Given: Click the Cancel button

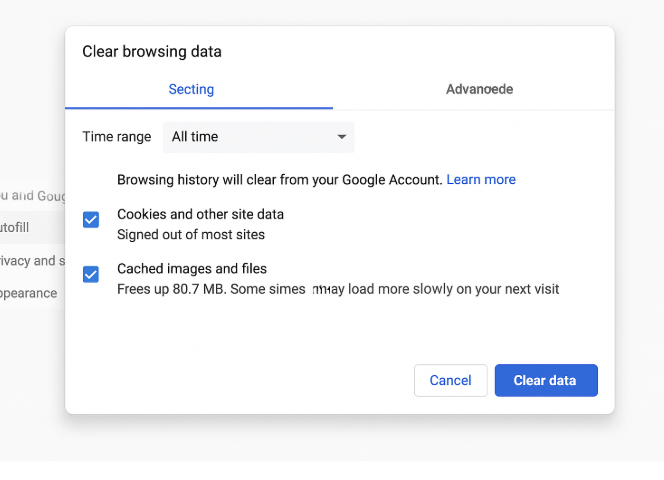Looking at the screenshot, I should pyautogui.click(x=451, y=380).
